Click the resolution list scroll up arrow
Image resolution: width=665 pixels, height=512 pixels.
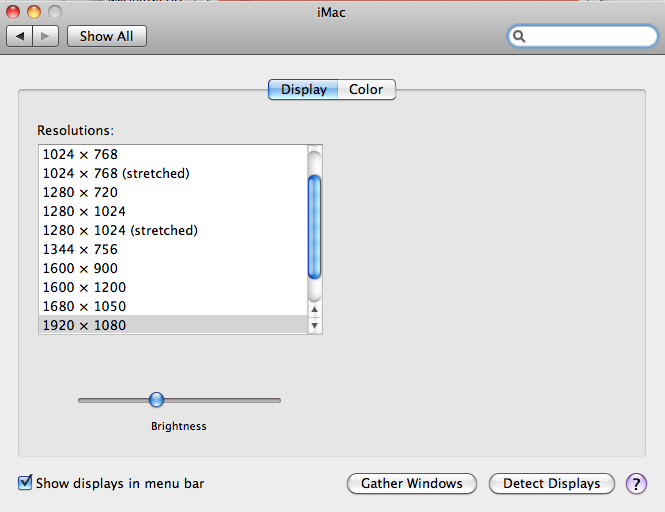(314, 309)
